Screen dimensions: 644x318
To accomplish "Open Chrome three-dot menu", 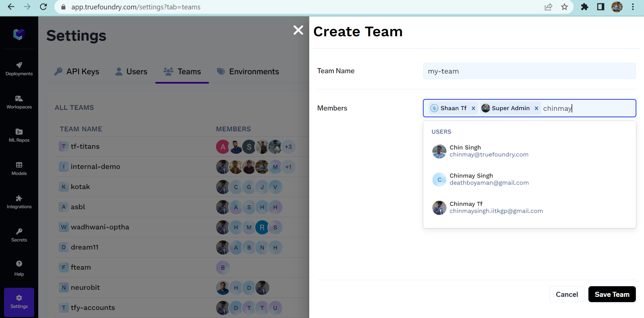I will pos(633,7).
